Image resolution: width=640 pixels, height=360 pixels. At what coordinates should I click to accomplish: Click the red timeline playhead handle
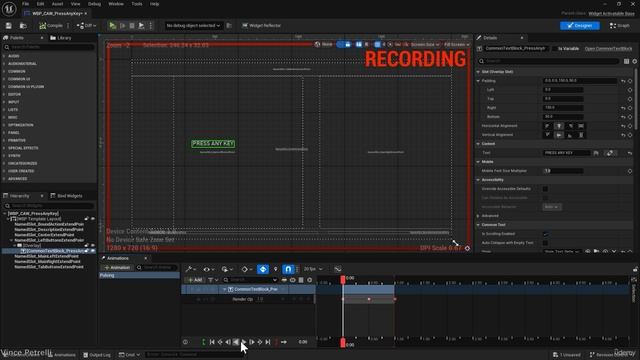(x=343, y=279)
